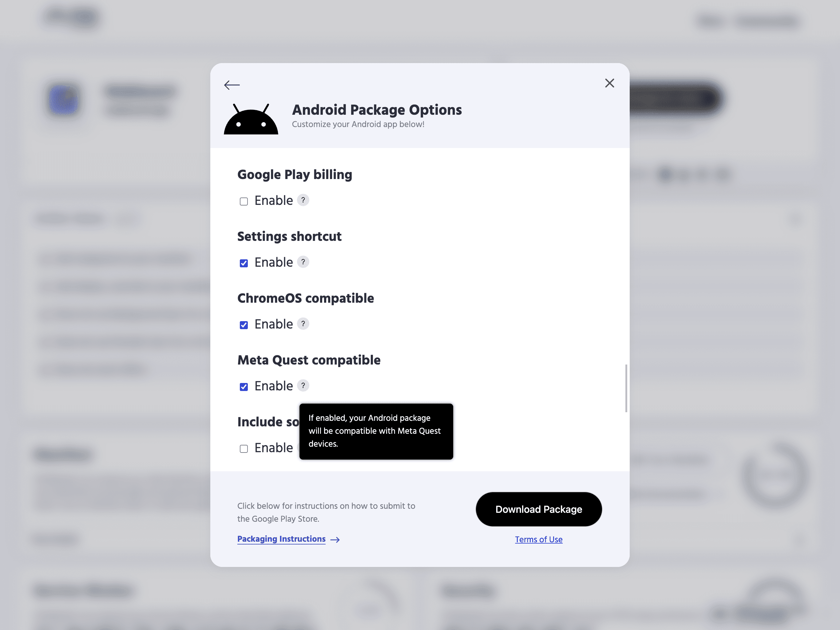Click the question mark icon next to Settings shortcut

[303, 262]
